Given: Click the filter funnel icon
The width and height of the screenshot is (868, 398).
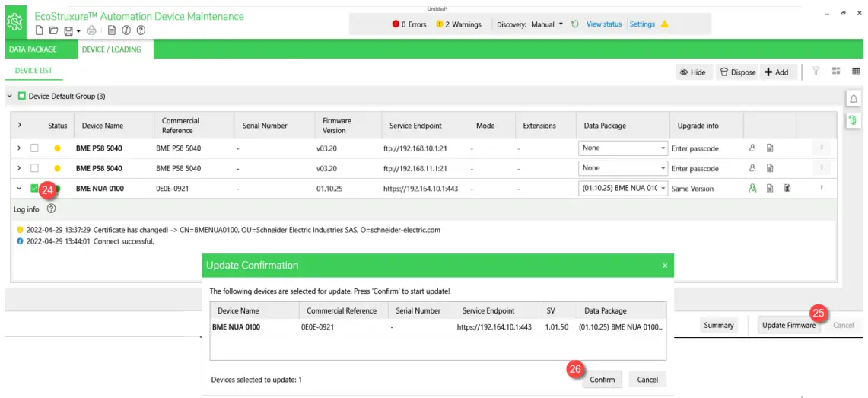Looking at the screenshot, I should pyautogui.click(x=816, y=72).
